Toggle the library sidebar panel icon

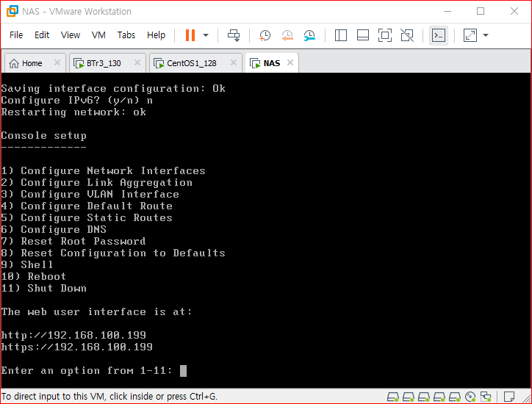coord(341,35)
